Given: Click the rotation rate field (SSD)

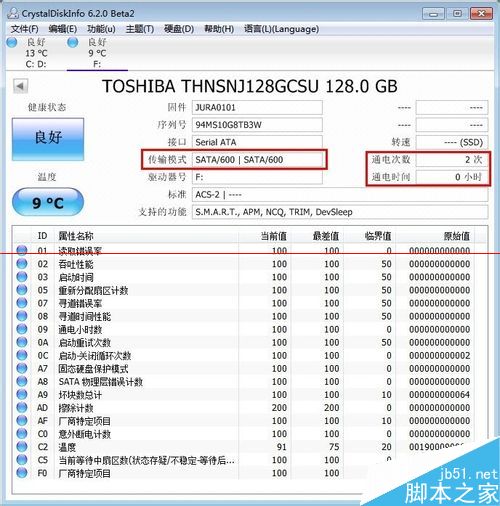Looking at the screenshot, I should pos(452,142).
